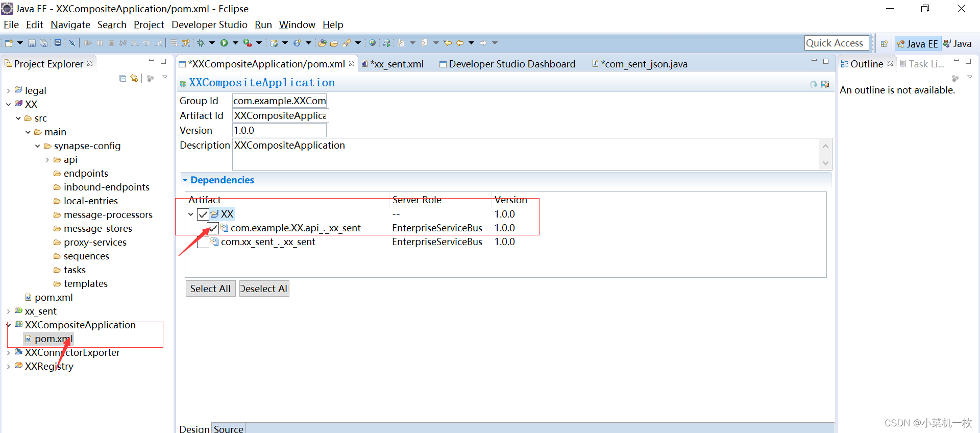Click Collapse All in Project Explorer
Screen dimensions: 980x433
click(122, 78)
